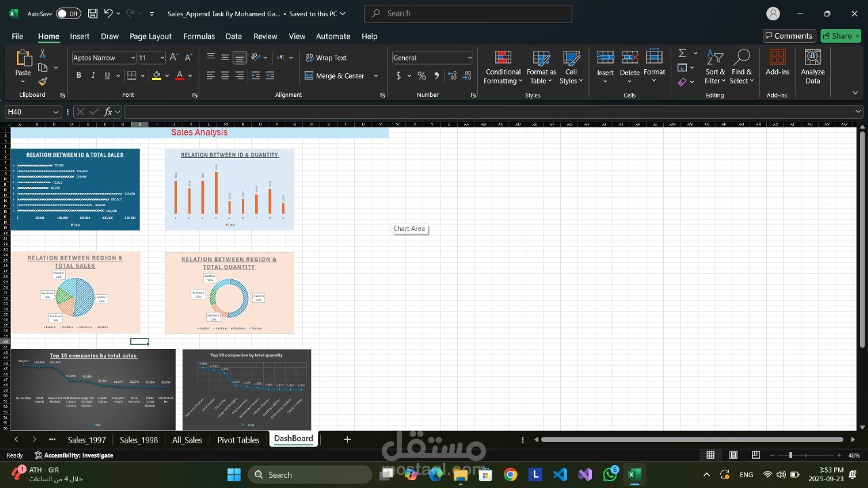The width and height of the screenshot is (868, 488).
Task: Click the Analyze Data icon
Action: tap(812, 67)
